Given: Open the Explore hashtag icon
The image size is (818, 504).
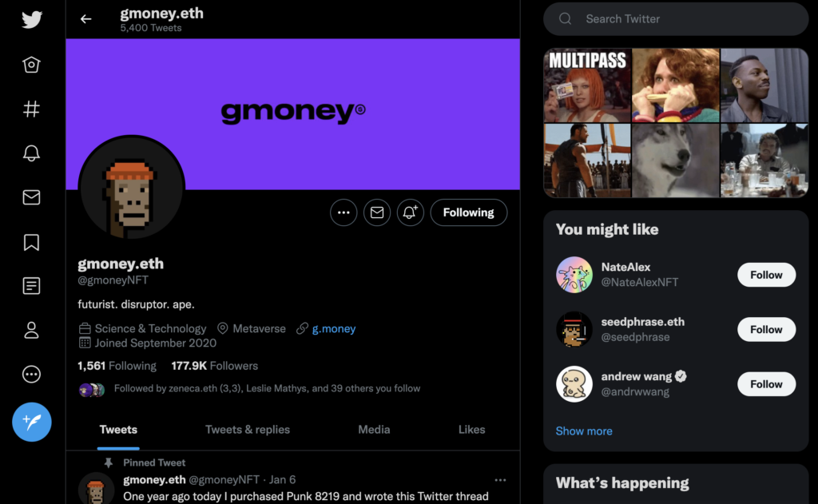Looking at the screenshot, I should (x=31, y=109).
